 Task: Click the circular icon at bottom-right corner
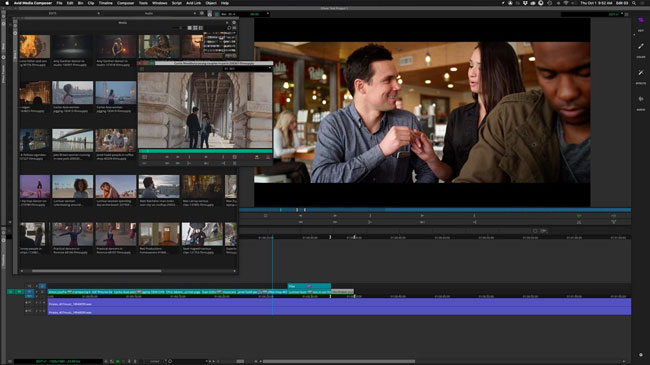tap(641, 355)
